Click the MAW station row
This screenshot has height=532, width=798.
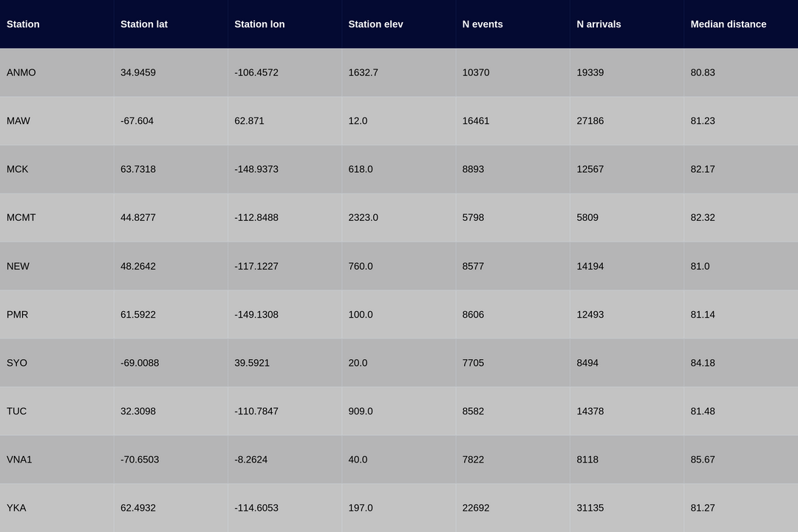click(x=18, y=121)
